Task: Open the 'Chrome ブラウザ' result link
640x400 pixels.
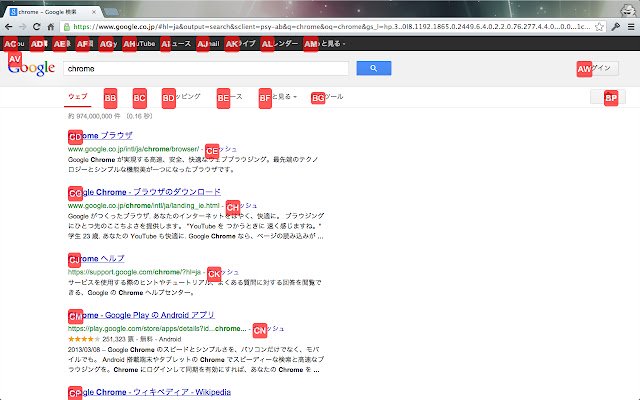Action: pos(100,136)
